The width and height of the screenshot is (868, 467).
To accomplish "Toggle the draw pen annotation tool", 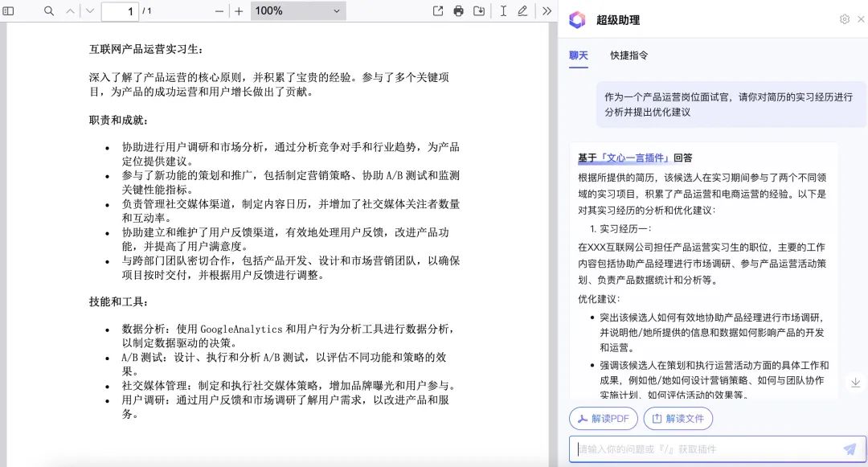I will coord(522,11).
